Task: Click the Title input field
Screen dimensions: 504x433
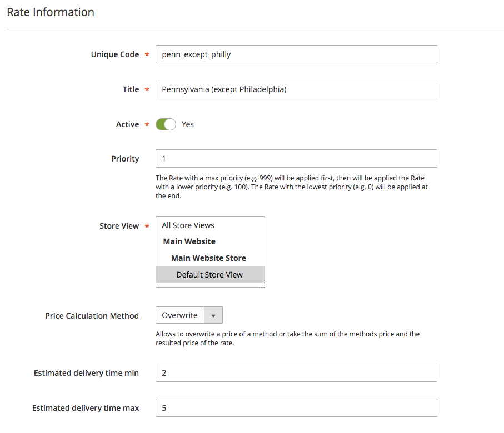Action: coord(296,89)
